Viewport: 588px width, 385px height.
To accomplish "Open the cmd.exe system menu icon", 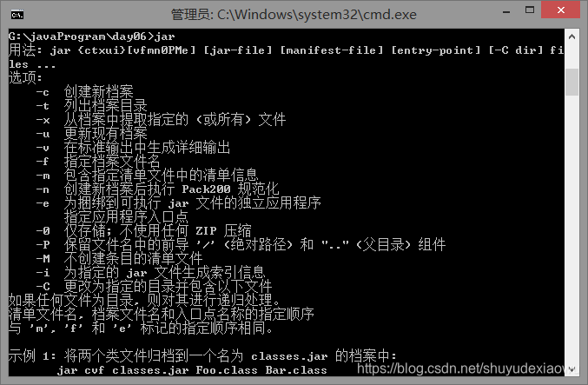I will point(17,15).
